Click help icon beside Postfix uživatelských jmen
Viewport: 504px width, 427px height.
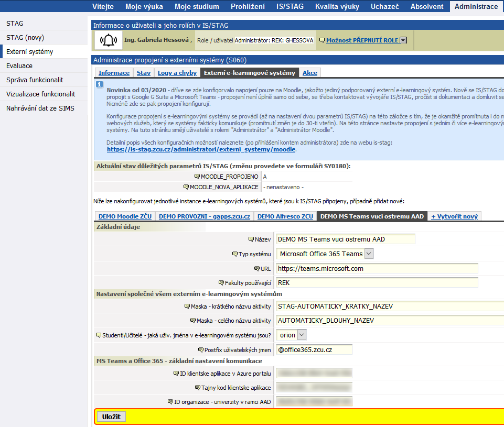coord(201,349)
